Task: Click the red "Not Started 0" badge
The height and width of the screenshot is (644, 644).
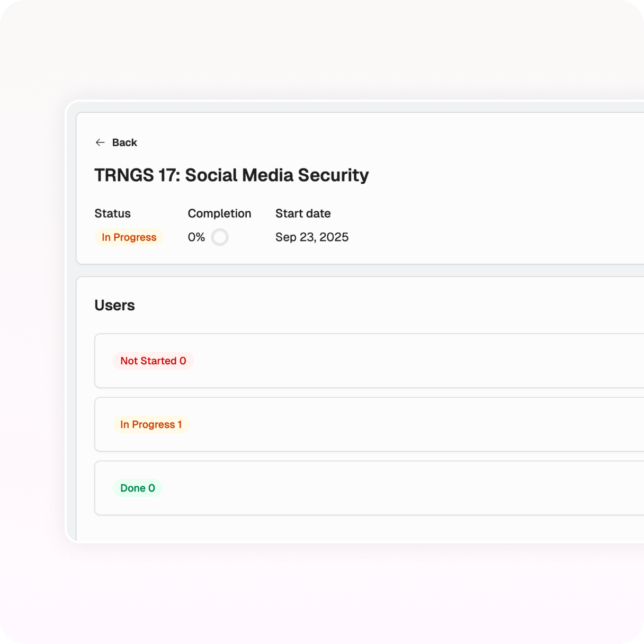Action: [x=153, y=361]
